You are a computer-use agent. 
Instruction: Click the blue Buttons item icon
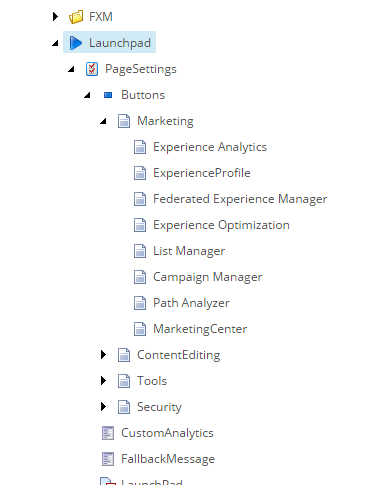[108, 95]
